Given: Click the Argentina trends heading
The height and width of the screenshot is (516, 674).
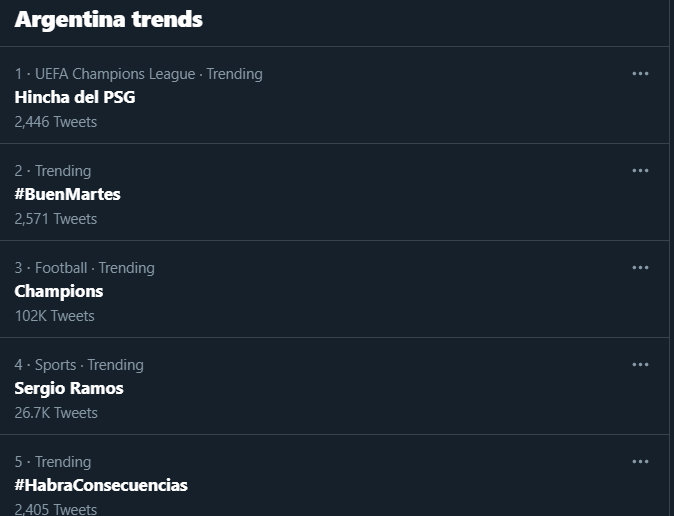Looking at the screenshot, I should pyautogui.click(x=108, y=20).
